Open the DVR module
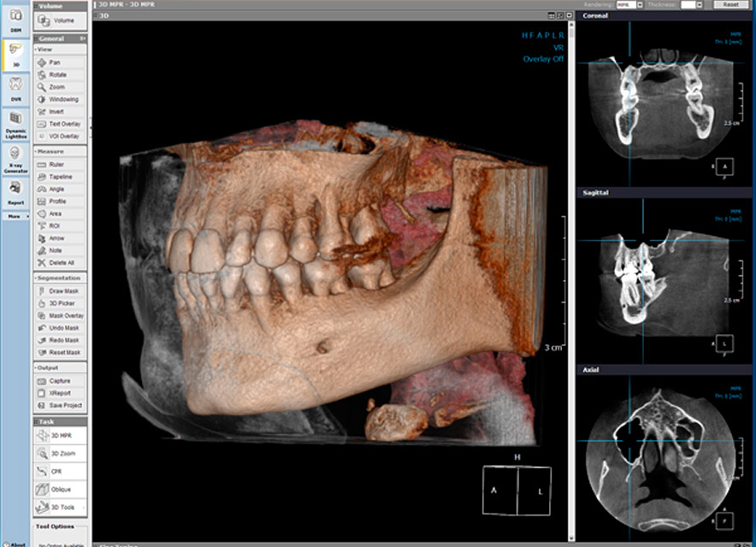756x547 pixels. [x=16, y=89]
